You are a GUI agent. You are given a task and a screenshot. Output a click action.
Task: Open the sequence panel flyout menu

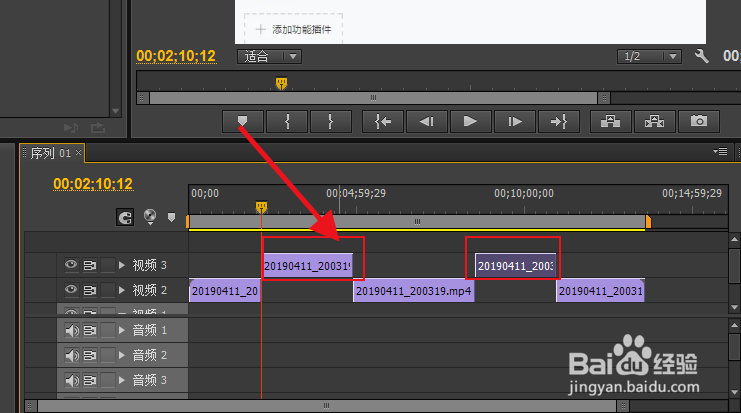pyautogui.click(x=720, y=152)
